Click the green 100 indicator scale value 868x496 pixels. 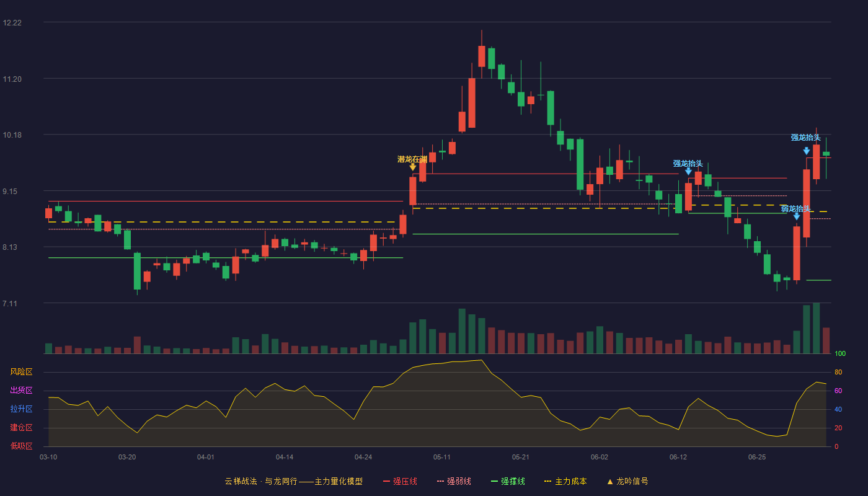tap(840, 353)
